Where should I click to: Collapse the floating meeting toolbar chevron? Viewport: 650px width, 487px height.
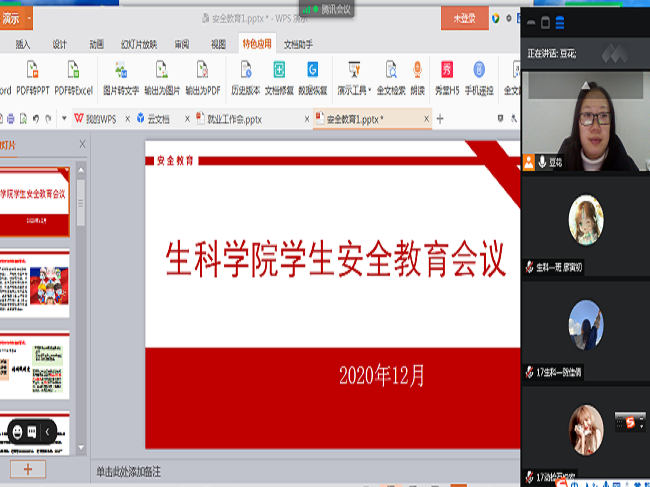coord(47,432)
